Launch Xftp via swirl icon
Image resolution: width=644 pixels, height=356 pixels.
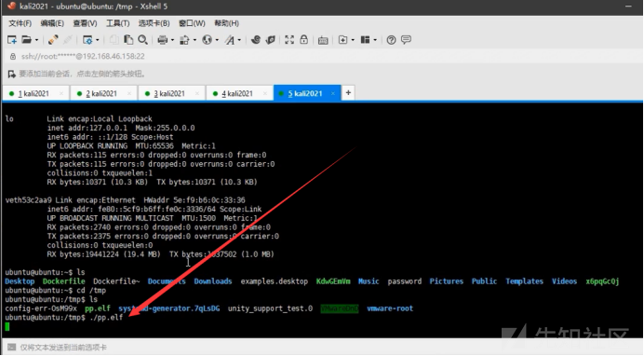pos(256,39)
